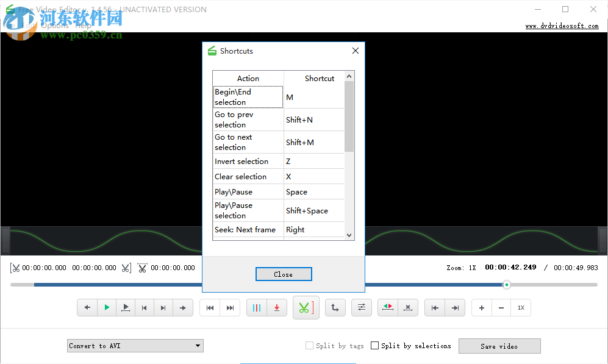608x364 pixels.
Task: Click the Save video button
Action: tap(499, 345)
